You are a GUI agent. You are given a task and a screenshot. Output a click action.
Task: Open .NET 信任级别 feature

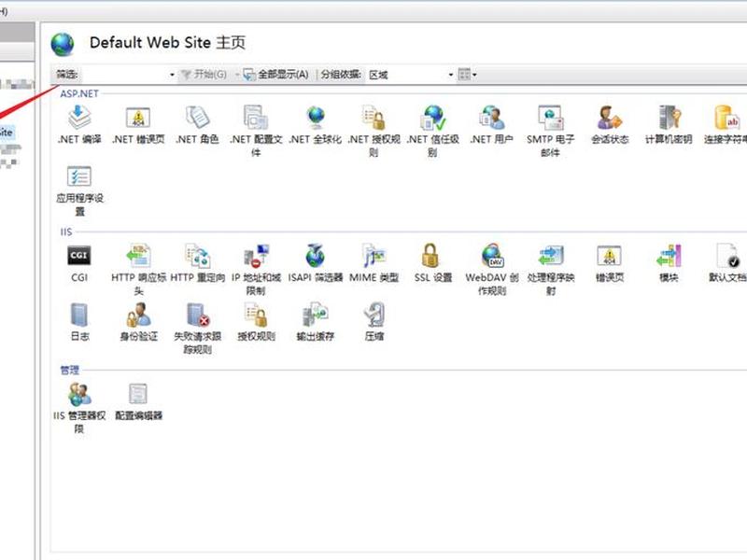click(x=433, y=131)
